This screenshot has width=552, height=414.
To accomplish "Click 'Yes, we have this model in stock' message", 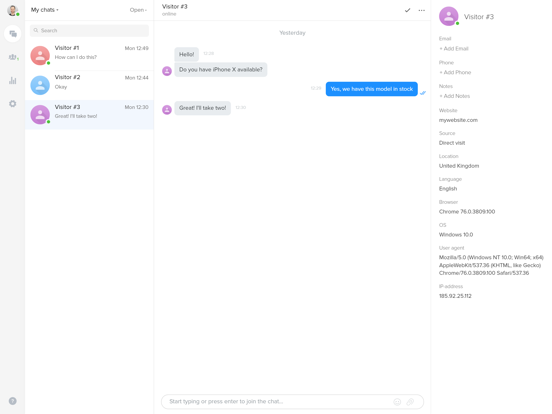I will 372,89.
